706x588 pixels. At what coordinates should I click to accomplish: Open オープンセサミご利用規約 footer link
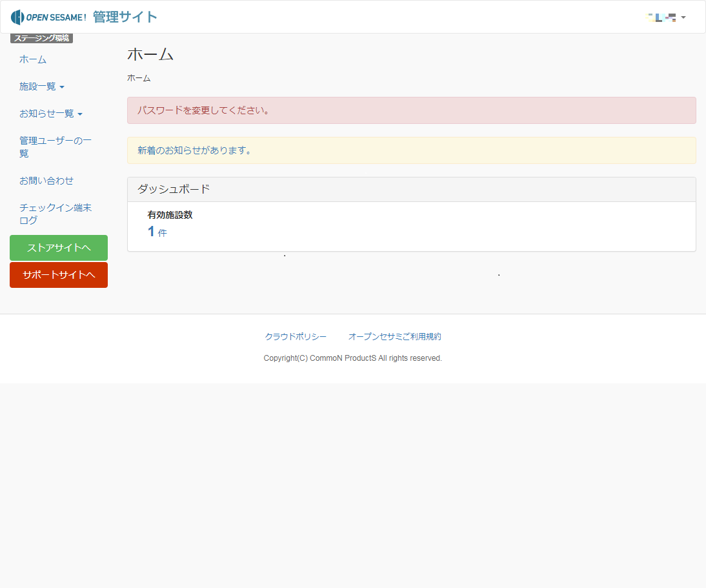[395, 336]
